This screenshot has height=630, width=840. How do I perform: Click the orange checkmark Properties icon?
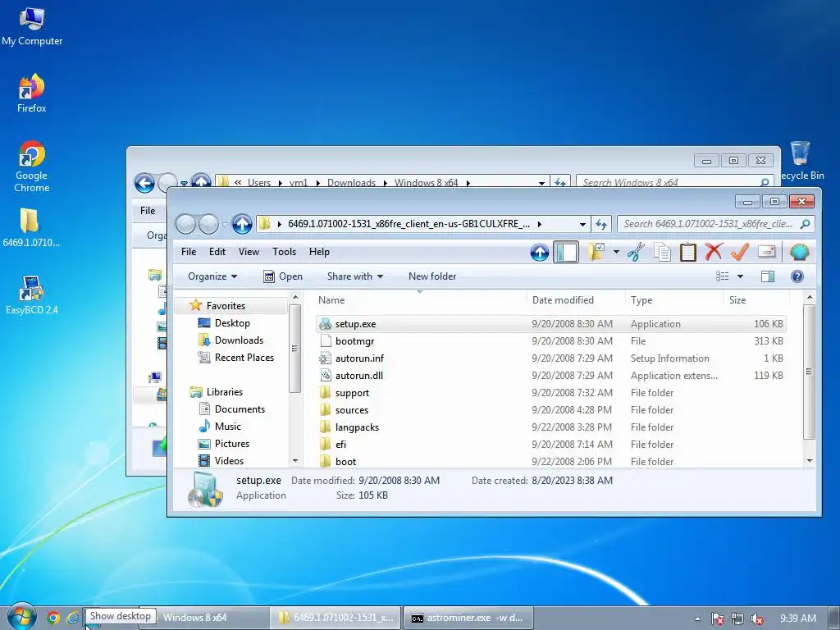740,252
